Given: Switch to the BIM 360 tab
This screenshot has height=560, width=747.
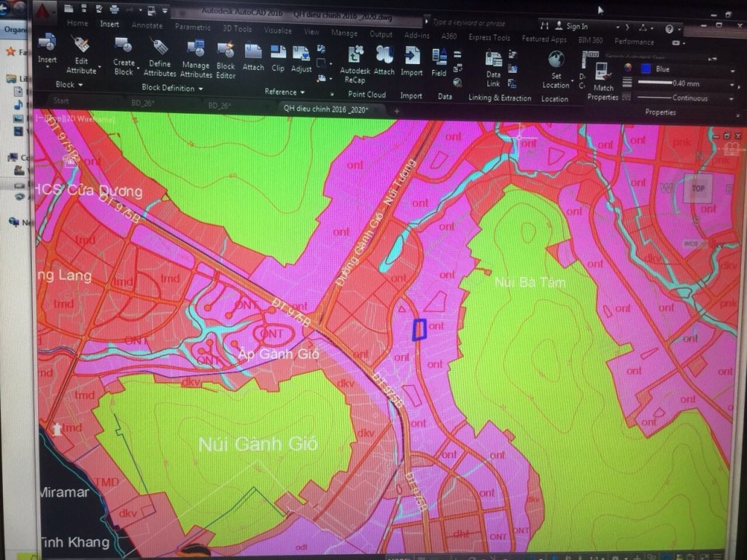Looking at the screenshot, I should [x=590, y=41].
